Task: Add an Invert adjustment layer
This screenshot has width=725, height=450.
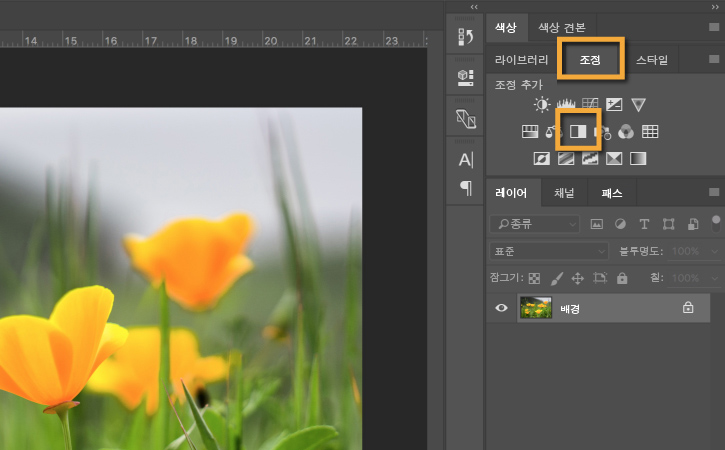Action: pos(542,159)
